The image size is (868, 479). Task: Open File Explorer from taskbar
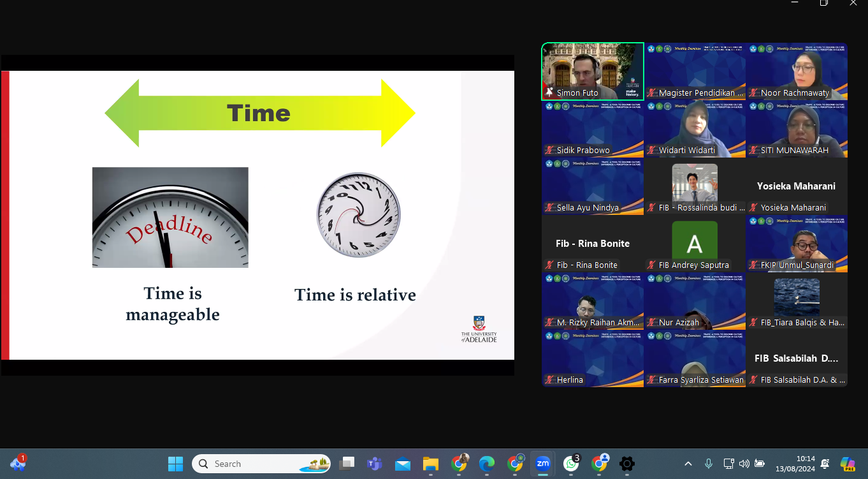coord(431,464)
